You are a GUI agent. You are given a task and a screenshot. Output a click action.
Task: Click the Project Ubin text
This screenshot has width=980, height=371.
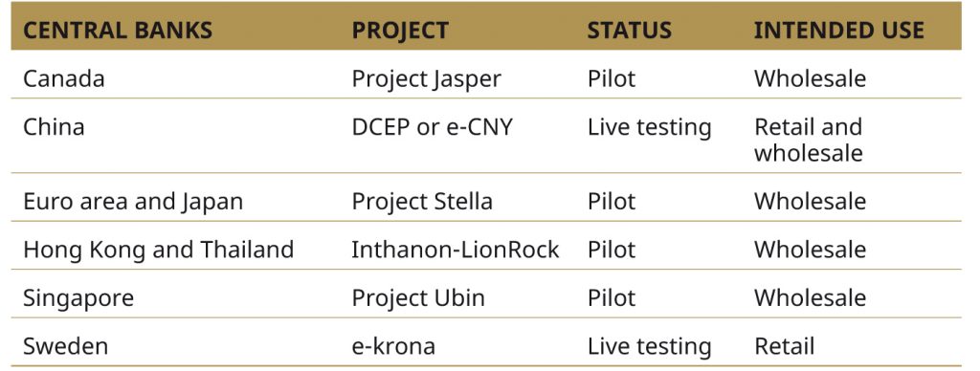pyautogui.click(x=418, y=298)
